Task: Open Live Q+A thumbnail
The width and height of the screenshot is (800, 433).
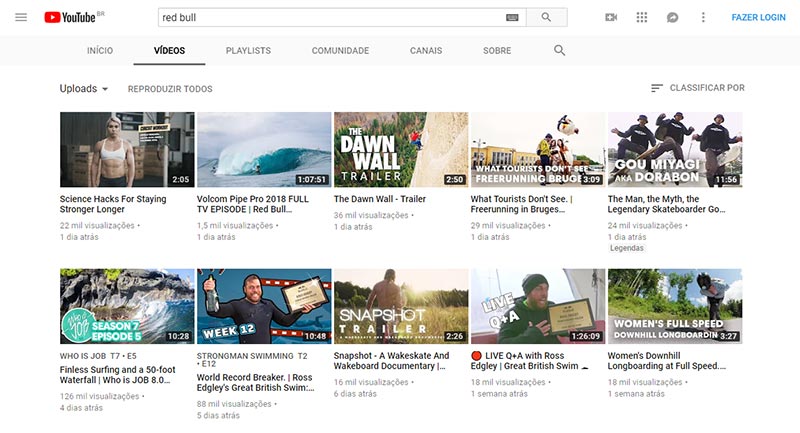Action: pos(538,307)
